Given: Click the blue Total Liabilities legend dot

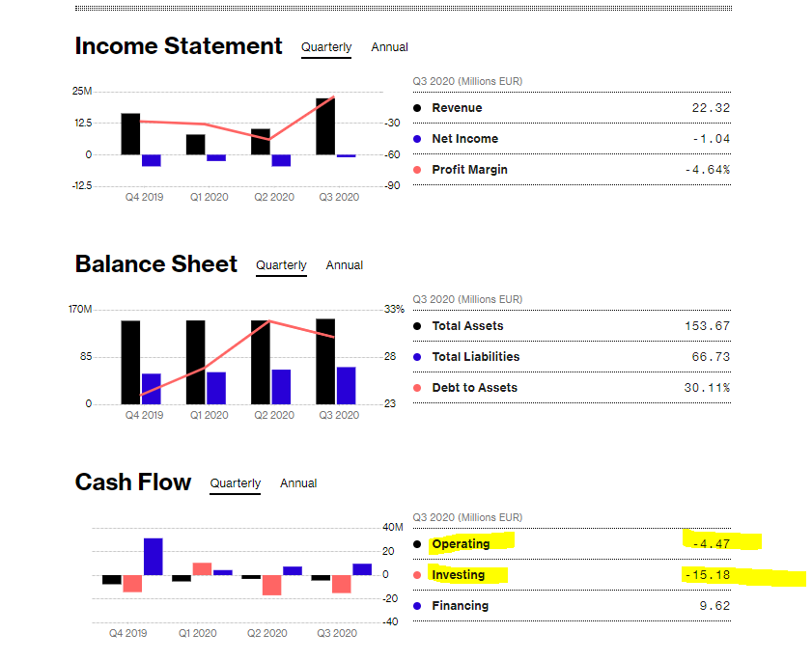Looking at the screenshot, I should (417, 357).
